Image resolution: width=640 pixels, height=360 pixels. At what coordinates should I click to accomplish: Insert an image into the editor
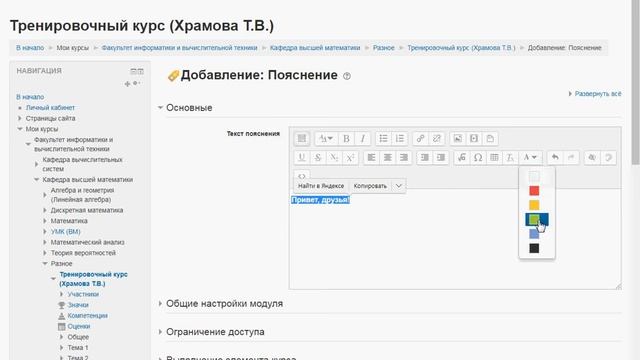click(458, 139)
